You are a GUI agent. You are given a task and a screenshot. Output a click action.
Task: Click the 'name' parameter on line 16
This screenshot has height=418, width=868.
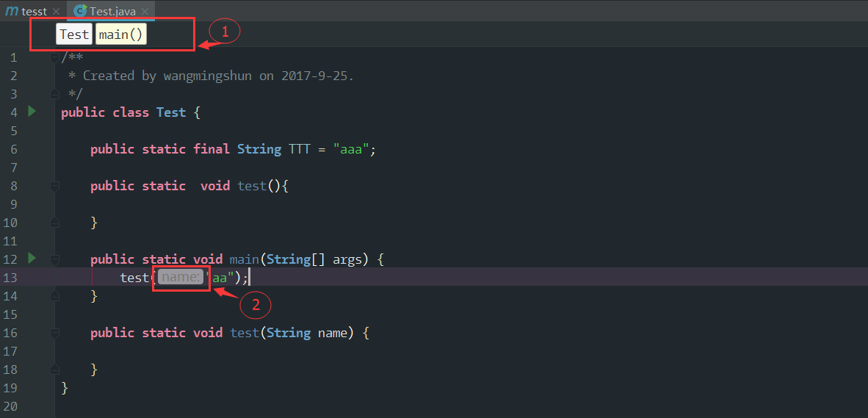pyautogui.click(x=332, y=333)
